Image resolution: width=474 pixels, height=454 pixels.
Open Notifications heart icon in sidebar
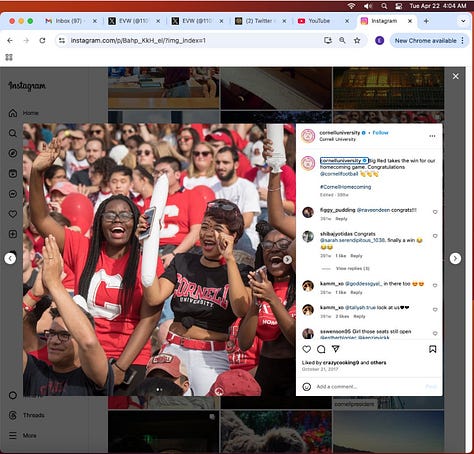tap(13, 214)
